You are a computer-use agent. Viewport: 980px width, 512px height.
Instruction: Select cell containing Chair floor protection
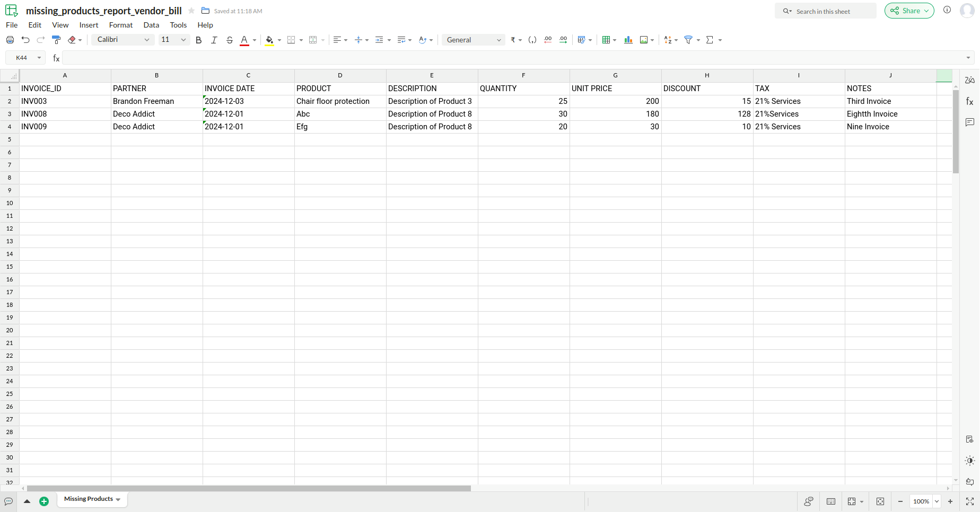[340, 101]
